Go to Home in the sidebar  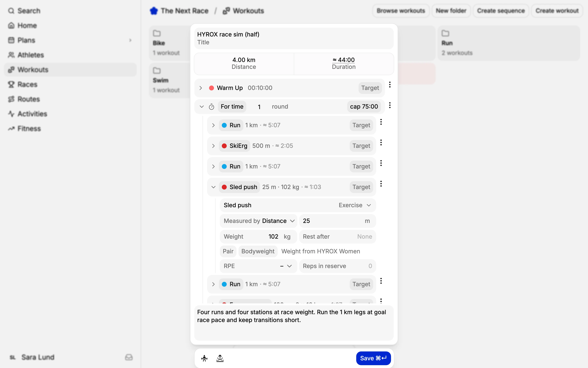click(70, 26)
